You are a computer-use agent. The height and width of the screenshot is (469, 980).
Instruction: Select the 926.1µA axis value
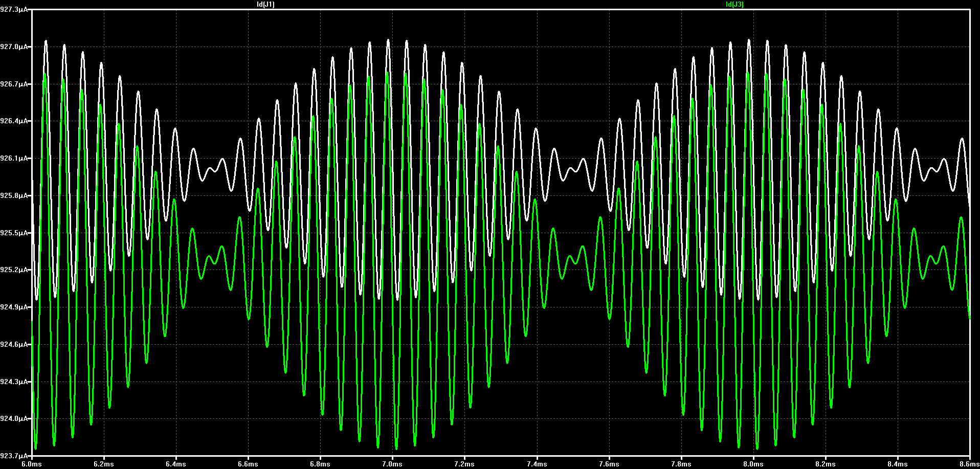click(x=14, y=159)
